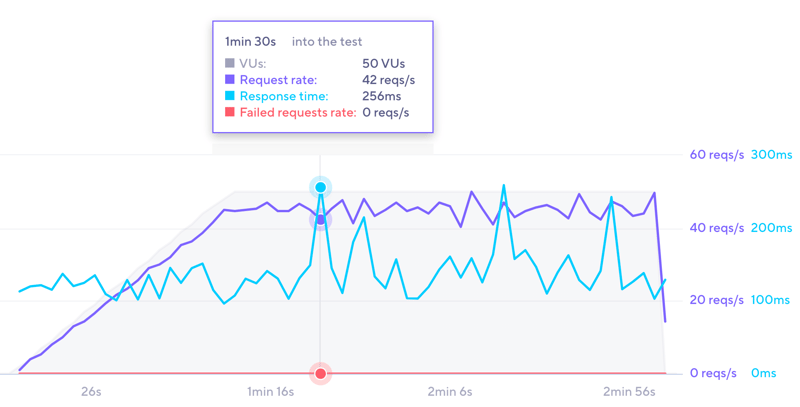Click the 1min 30s tooltip timestamp
Screen dimensions: 800x407
(x=250, y=42)
